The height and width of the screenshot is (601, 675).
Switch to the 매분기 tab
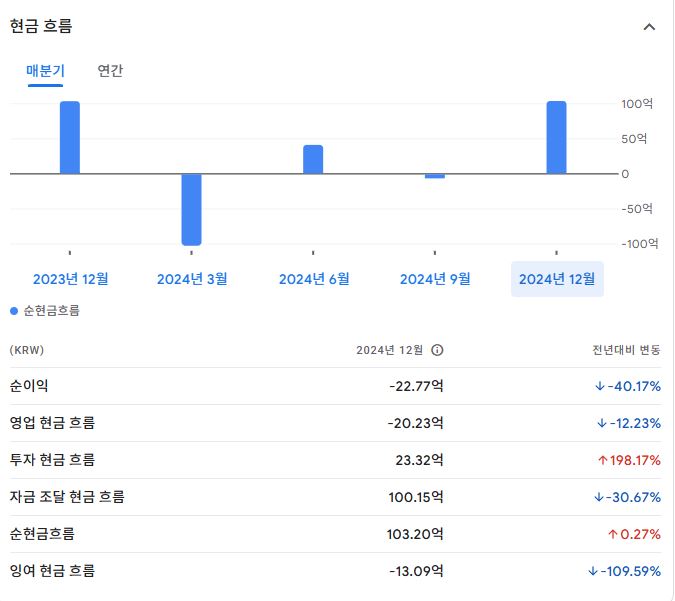coord(45,71)
